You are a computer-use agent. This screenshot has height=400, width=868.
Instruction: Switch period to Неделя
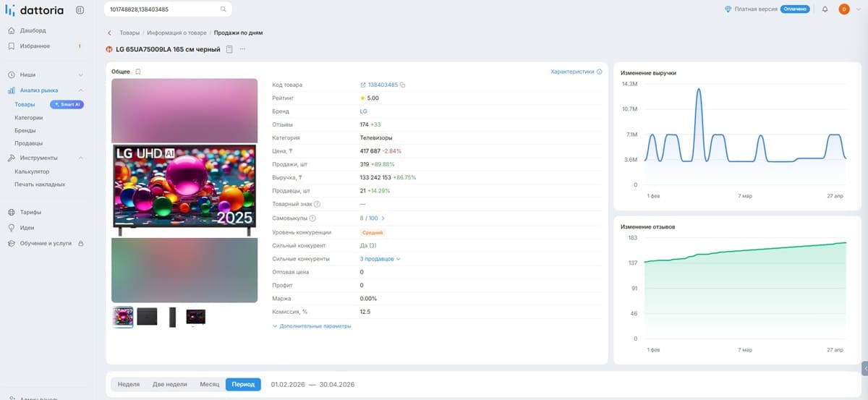pyautogui.click(x=129, y=385)
